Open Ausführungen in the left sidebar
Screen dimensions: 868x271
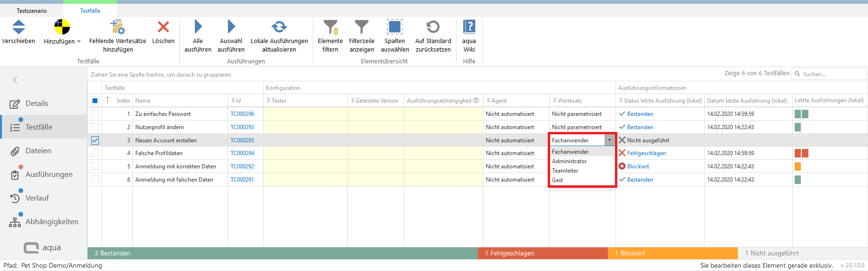pos(49,175)
